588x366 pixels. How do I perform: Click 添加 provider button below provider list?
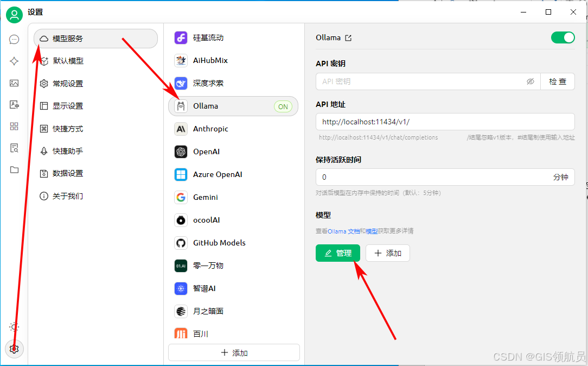pyautogui.click(x=234, y=353)
